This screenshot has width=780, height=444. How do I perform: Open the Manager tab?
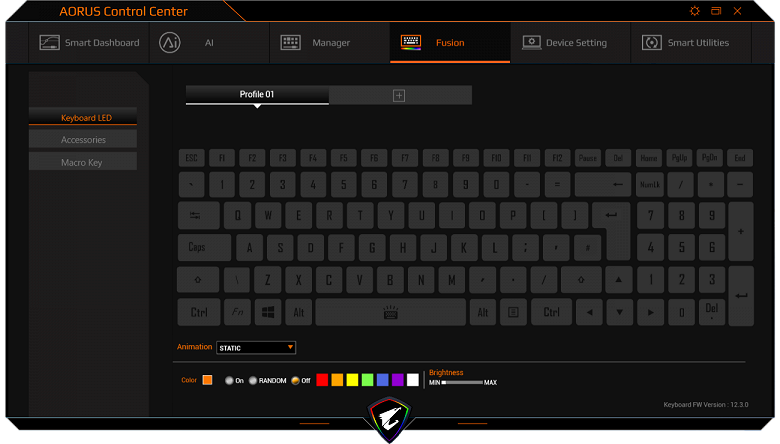pyautogui.click(x=330, y=43)
